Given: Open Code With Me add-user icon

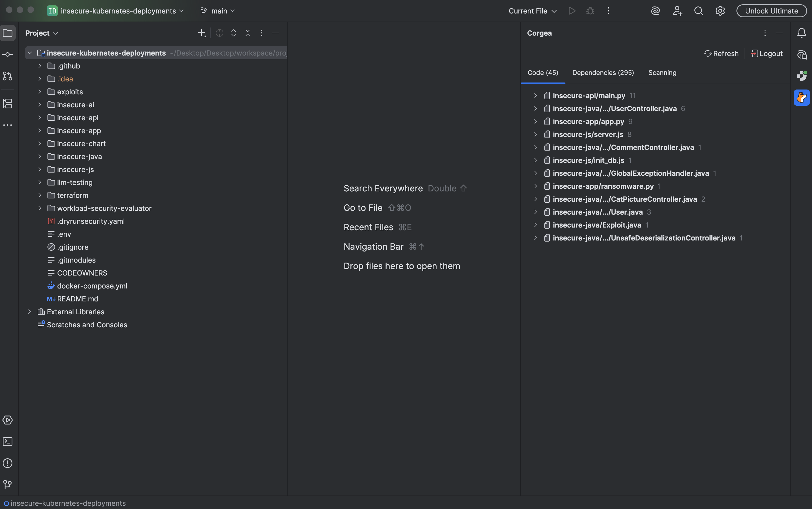Looking at the screenshot, I should (677, 11).
